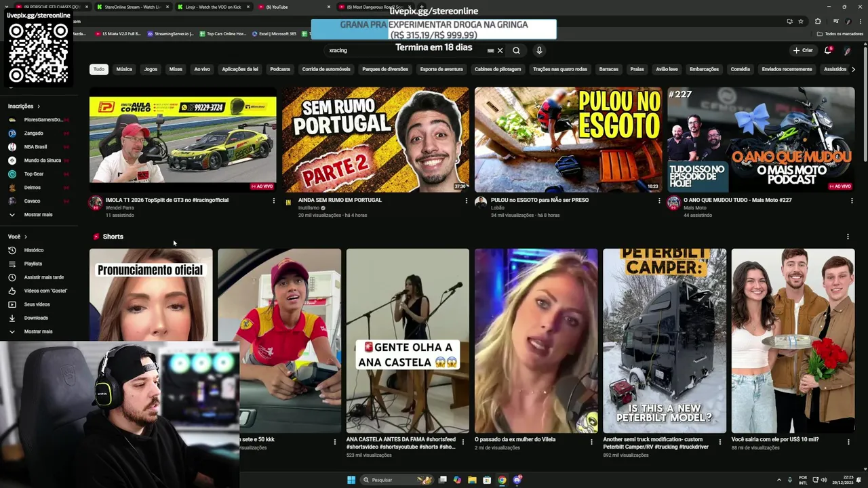Click the search magnifier button
This screenshot has width=868, height=488.
tap(516, 50)
